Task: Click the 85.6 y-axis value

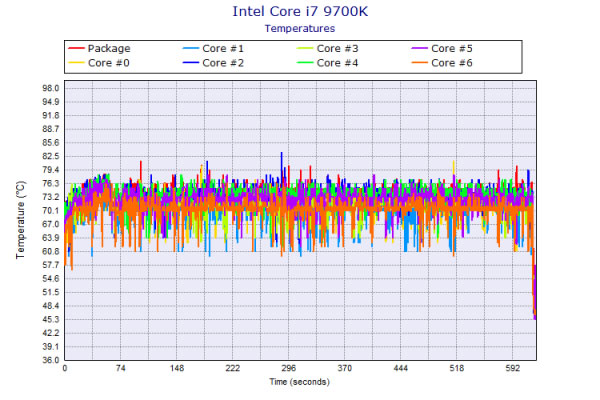Action: [x=51, y=143]
